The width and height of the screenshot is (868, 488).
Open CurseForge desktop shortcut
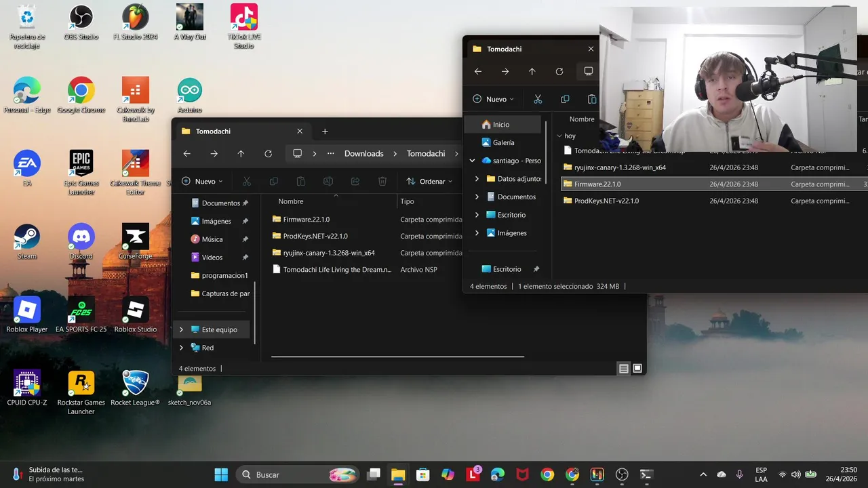[136, 242]
